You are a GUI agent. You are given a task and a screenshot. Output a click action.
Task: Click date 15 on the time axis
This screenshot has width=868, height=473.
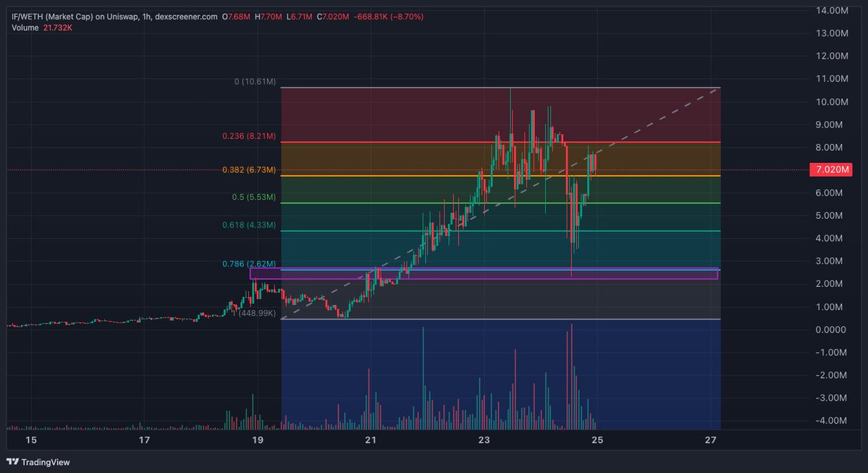(x=31, y=440)
